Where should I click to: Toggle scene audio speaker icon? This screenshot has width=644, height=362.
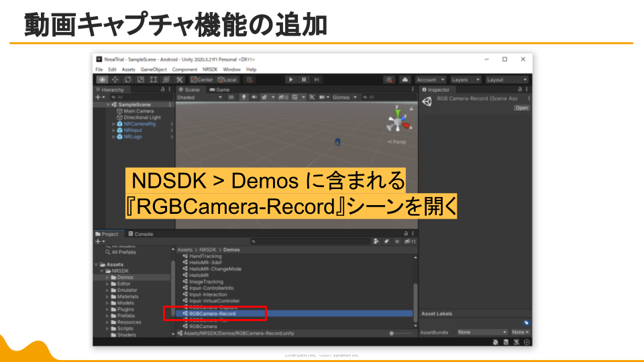point(254,97)
